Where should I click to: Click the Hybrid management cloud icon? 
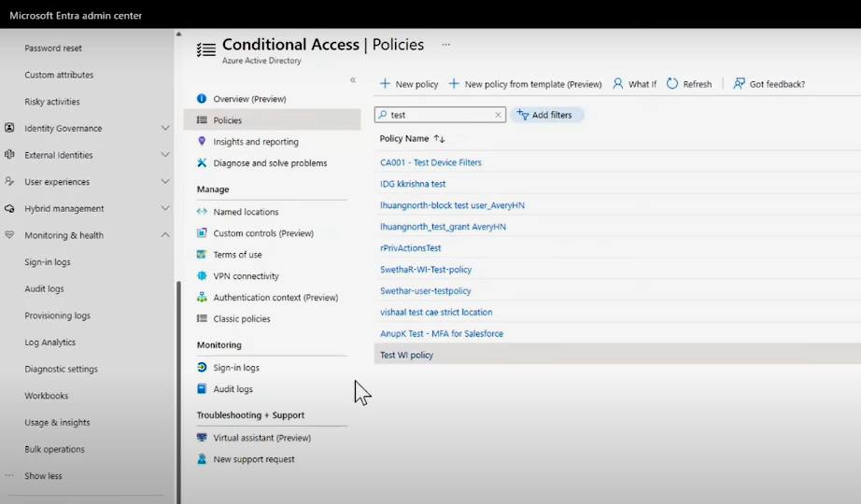[x=9, y=208]
